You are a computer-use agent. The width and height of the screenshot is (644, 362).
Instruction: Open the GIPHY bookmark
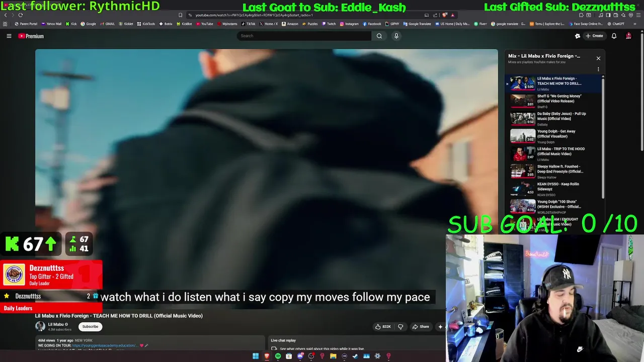(x=392, y=24)
